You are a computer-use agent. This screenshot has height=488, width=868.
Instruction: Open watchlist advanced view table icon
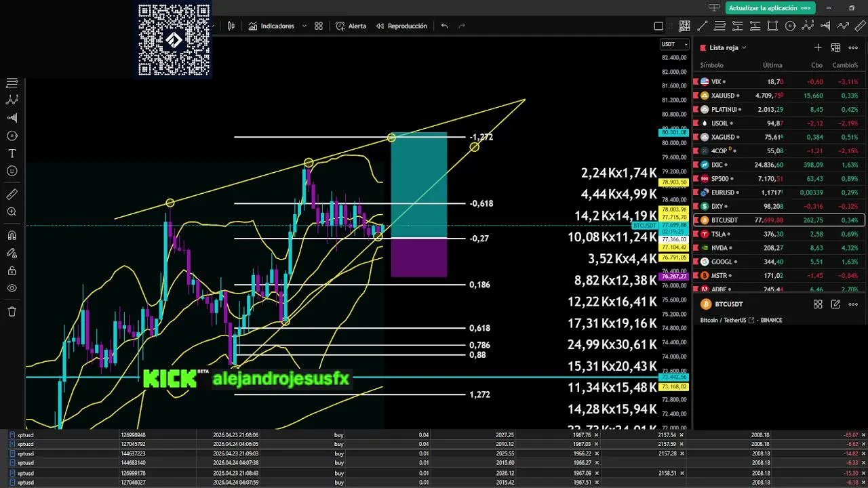coord(835,47)
